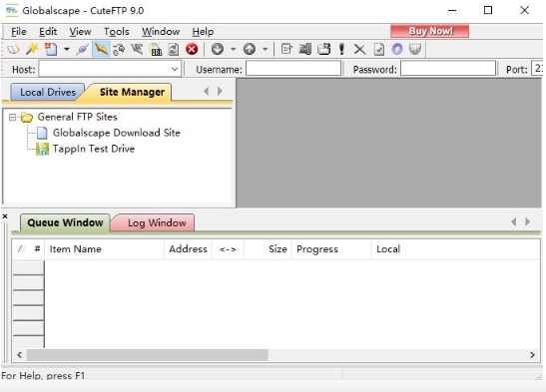The image size is (546, 392).
Task: Click the TappIn Test Drive icon
Action: [43, 149]
